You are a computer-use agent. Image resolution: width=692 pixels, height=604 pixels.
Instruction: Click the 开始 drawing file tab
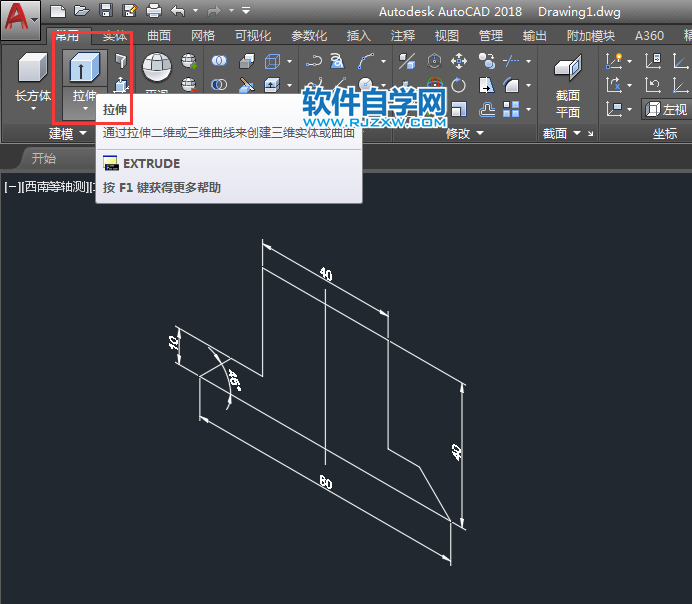(x=43, y=158)
